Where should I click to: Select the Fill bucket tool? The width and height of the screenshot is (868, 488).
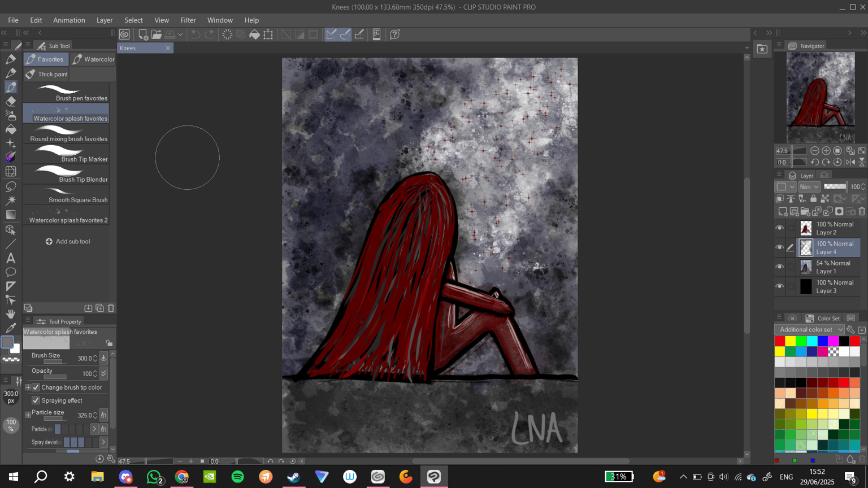(x=11, y=129)
